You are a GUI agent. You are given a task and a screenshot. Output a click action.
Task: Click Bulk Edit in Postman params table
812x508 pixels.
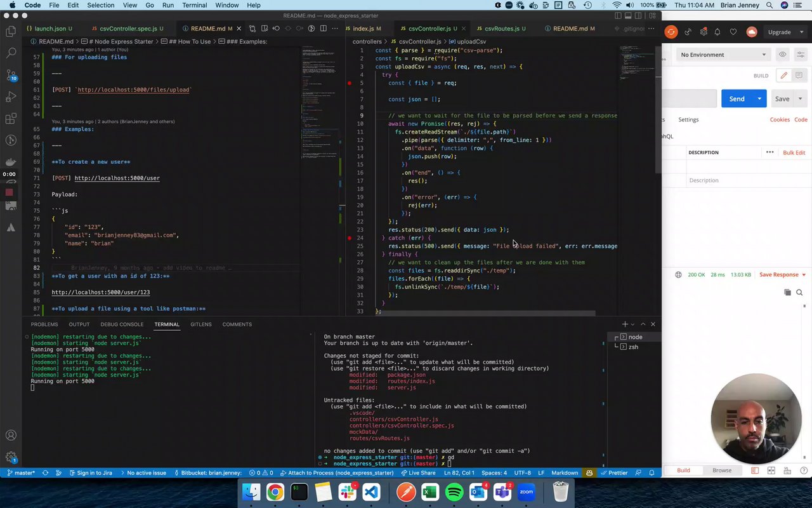click(794, 152)
